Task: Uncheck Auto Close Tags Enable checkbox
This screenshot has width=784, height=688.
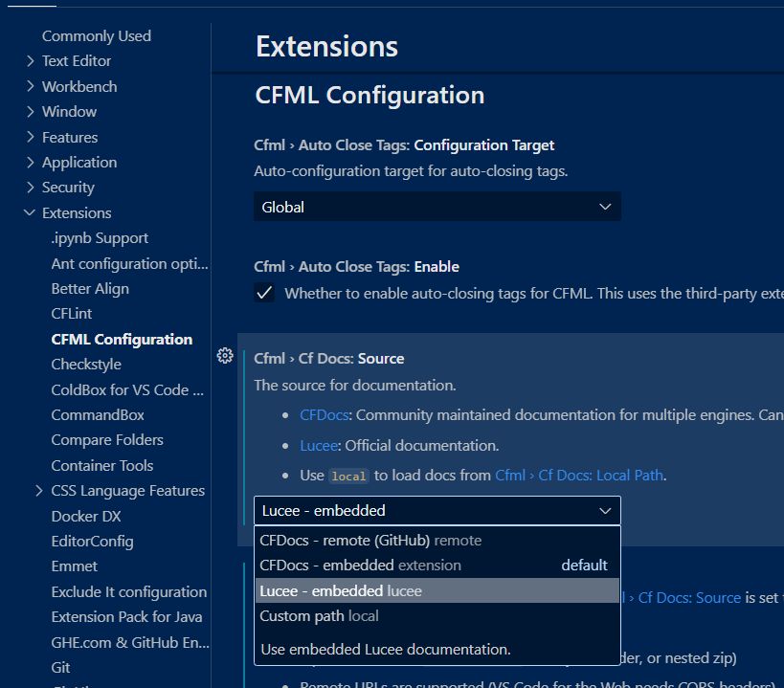Action: (264, 293)
